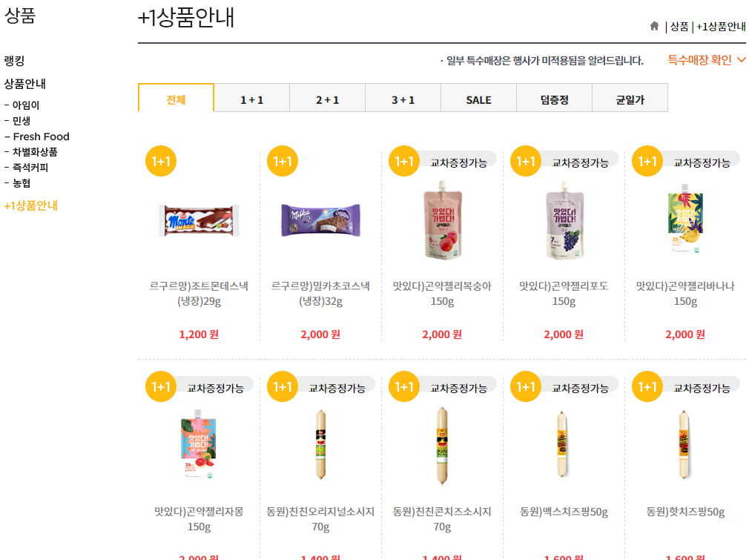Screen dimensions: 749x560
Task: Open the 즉석커피 sidebar link
Action: point(30,168)
